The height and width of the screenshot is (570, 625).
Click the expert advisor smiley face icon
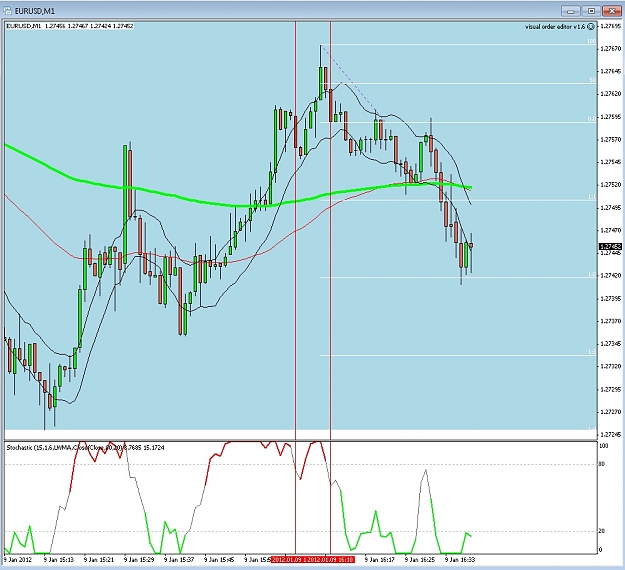(591, 27)
